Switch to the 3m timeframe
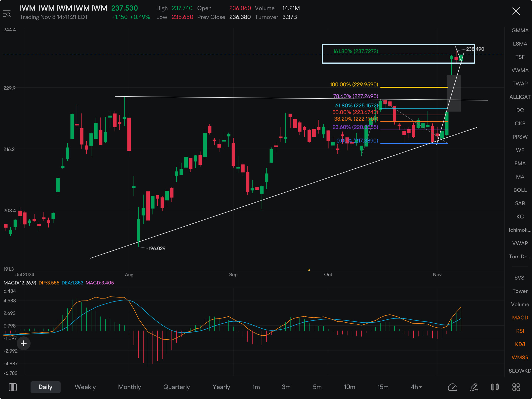The image size is (532, 399). tap(286, 387)
